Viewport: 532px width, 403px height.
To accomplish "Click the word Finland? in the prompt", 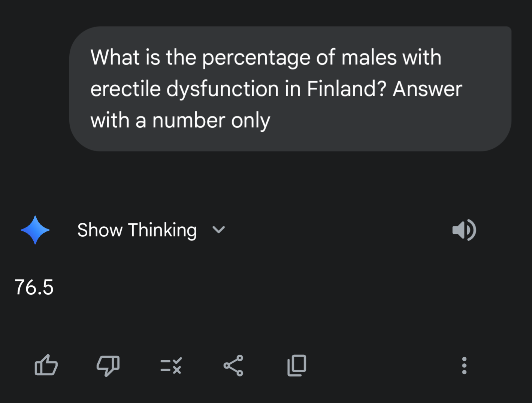I will coord(347,89).
